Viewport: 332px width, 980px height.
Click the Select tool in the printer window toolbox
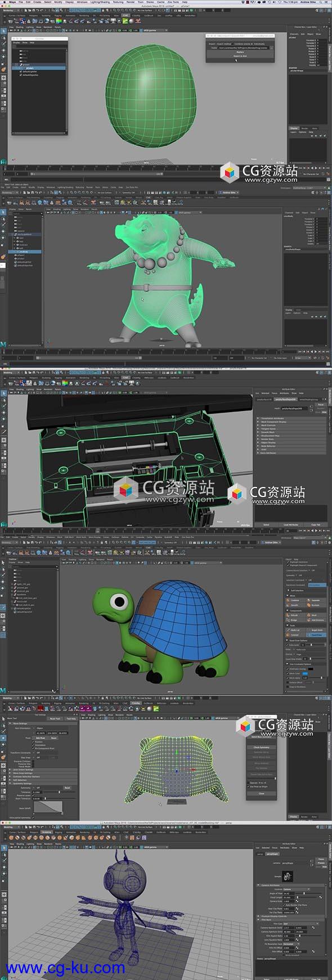pos(3,393)
